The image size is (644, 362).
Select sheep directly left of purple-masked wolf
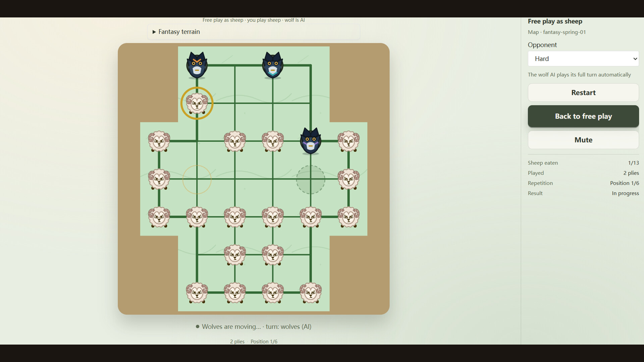click(273, 141)
